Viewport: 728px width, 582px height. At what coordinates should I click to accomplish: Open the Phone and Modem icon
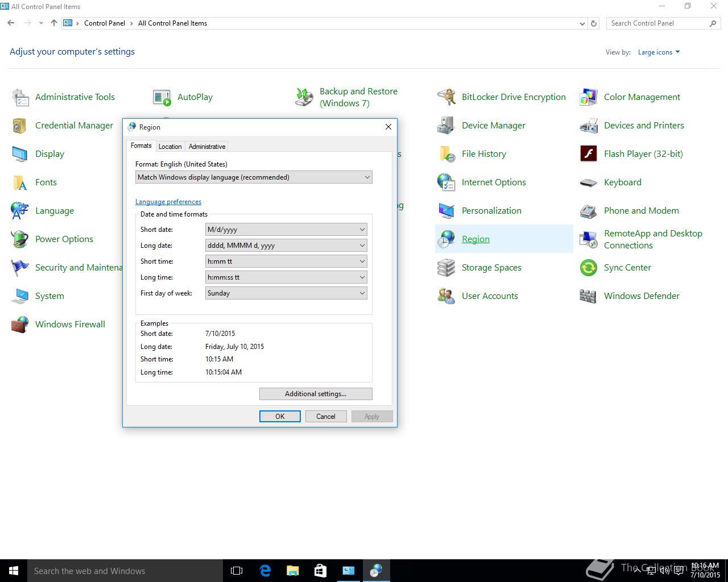click(x=589, y=211)
